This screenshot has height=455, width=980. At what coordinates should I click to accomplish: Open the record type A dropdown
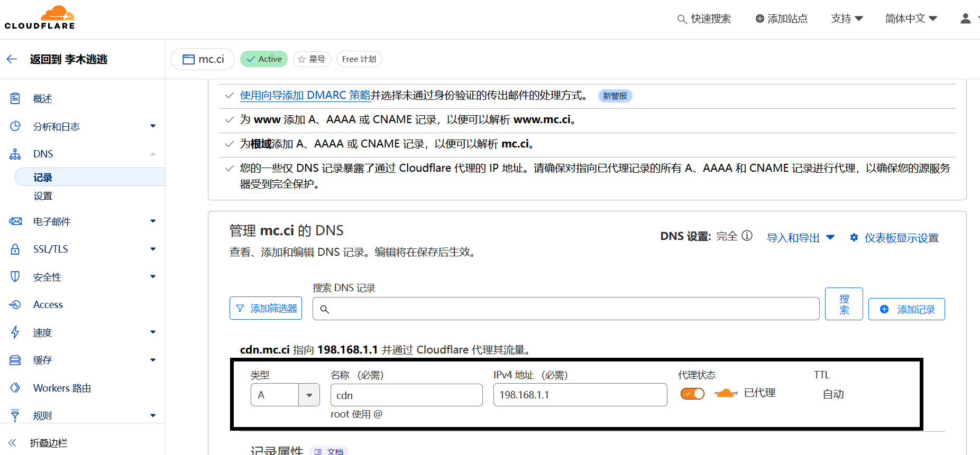(x=285, y=395)
